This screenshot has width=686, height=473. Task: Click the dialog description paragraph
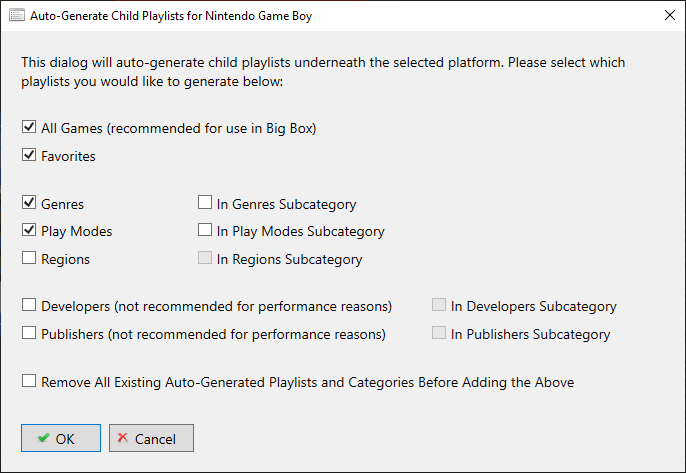(323, 72)
